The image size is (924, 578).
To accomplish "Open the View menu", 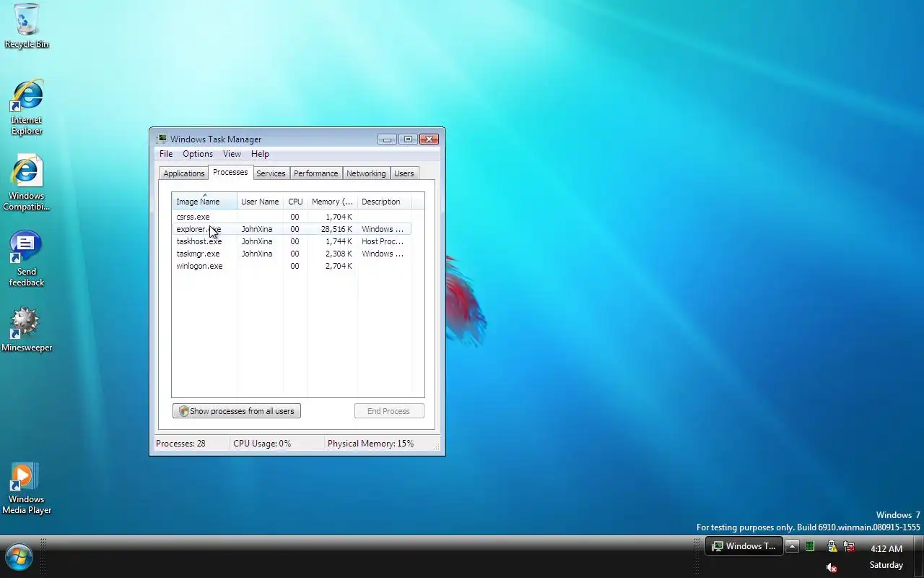I will pos(232,154).
